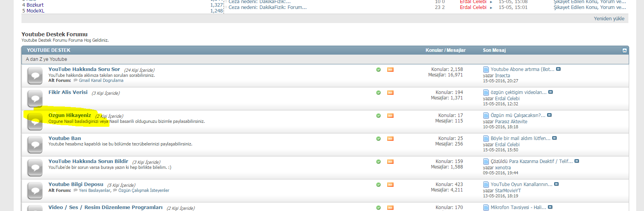Click the forum status icon for Youtube Bilgi Deposu
The width and height of the screenshot is (644, 211).
coord(35,191)
